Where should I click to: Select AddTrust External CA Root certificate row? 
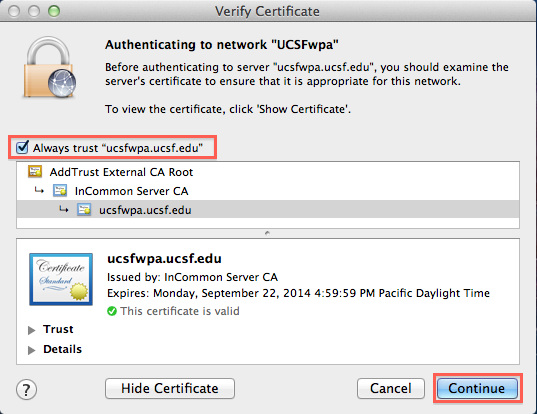pos(268,172)
